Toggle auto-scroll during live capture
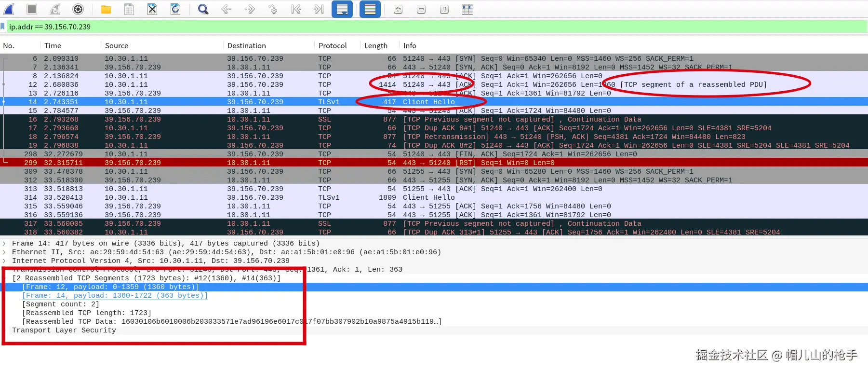This screenshot has width=868, height=372. pyautogui.click(x=342, y=9)
